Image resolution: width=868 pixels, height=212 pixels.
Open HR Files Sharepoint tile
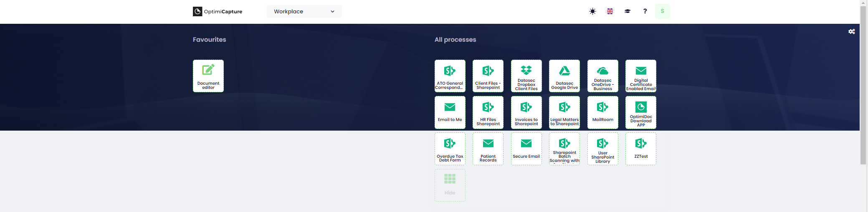click(x=488, y=112)
